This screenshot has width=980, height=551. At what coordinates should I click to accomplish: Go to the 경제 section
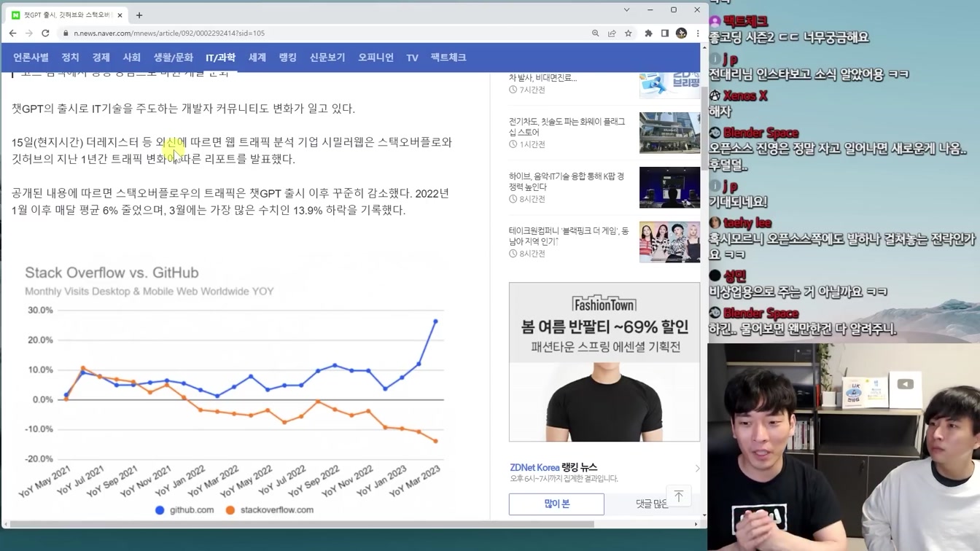[101, 58]
